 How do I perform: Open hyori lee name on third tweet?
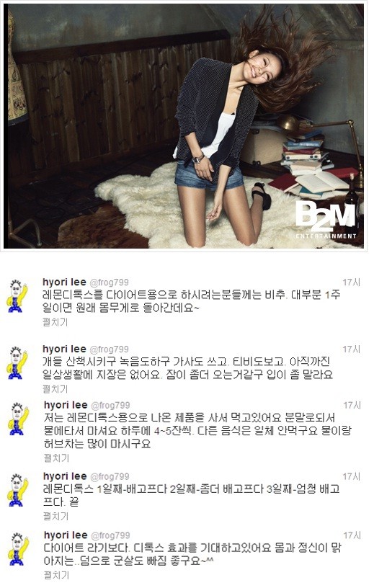click(x=66, y=405)
